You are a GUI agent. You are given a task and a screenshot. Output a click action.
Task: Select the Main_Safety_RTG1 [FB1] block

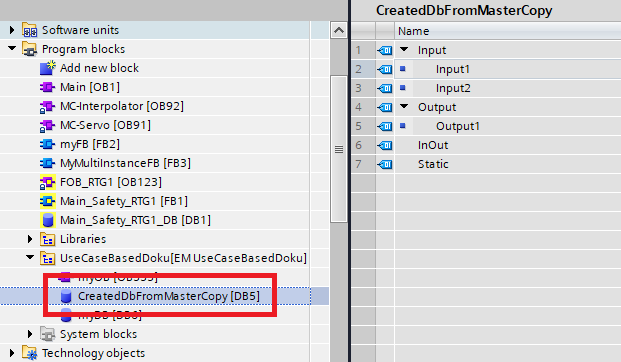point(124,201)
